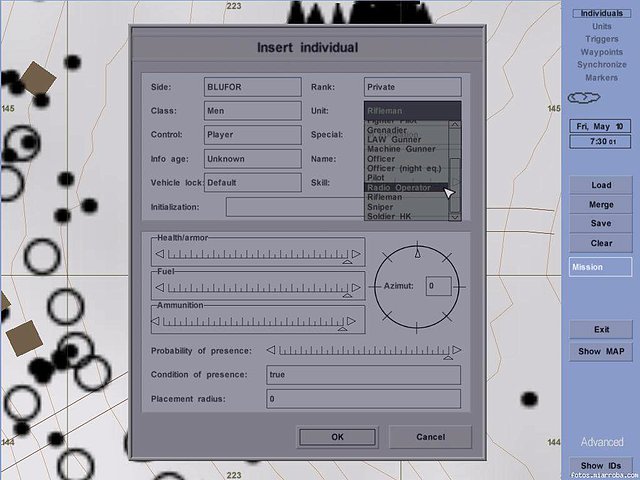Choose Pilot from unit list
The height and width of the screenshot is (480, 640).
[407, 178]
